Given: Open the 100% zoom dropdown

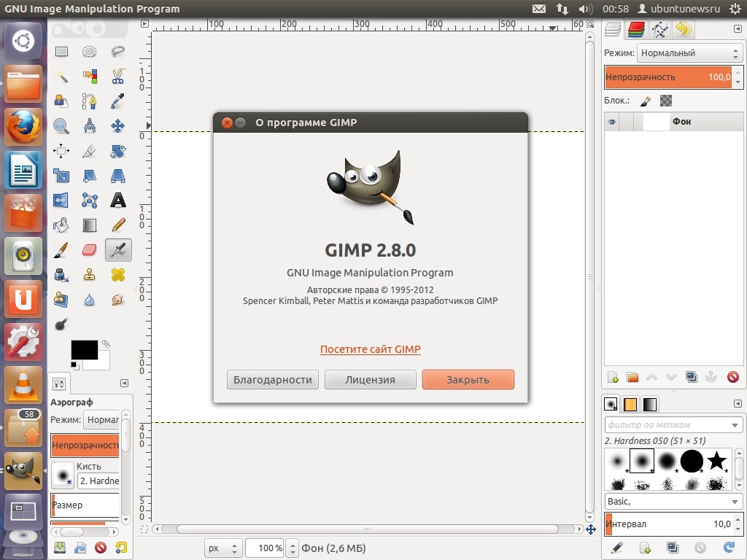Looking at the screenshot, I should point(293,548).
